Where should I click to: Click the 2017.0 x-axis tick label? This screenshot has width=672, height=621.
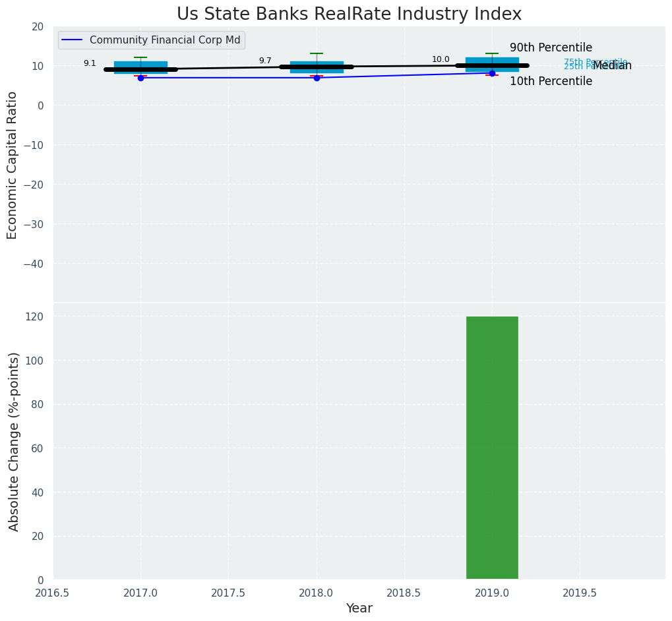(140, 593)
